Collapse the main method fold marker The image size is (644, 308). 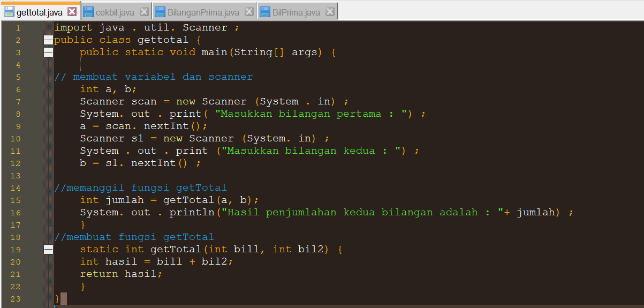coord(48,52)
